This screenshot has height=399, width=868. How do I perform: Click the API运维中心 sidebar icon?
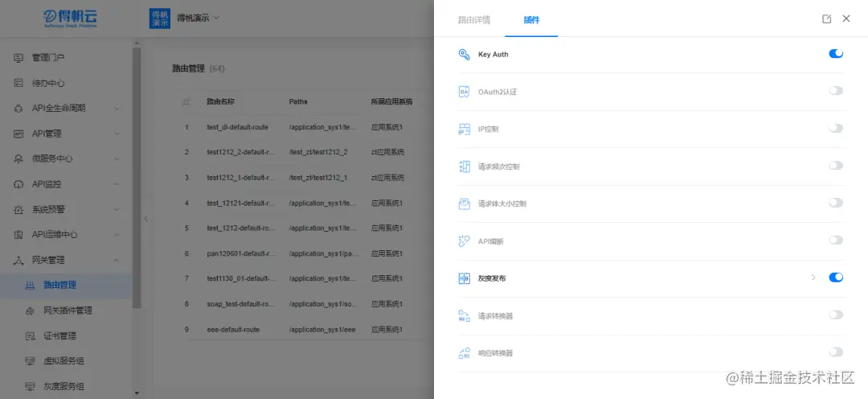click(x=18, y=234)
